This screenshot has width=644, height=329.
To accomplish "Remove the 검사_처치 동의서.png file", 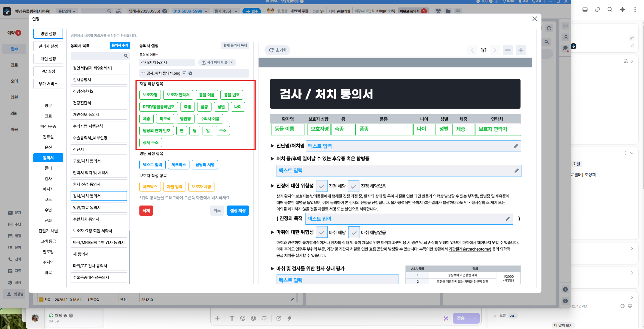I will (x=190, y=73).
